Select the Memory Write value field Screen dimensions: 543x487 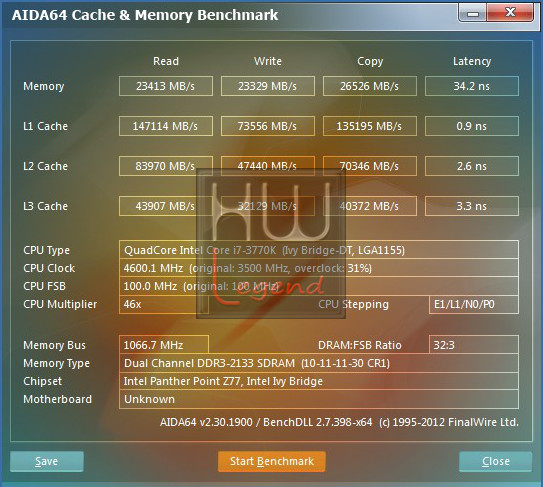(268, 86)
